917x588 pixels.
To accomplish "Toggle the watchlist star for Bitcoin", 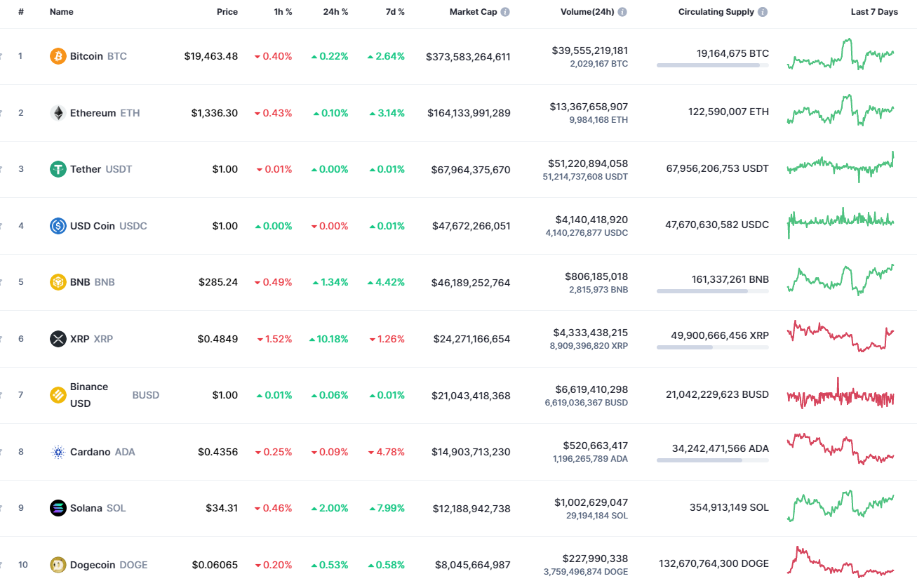I will (x=2, y=56).
